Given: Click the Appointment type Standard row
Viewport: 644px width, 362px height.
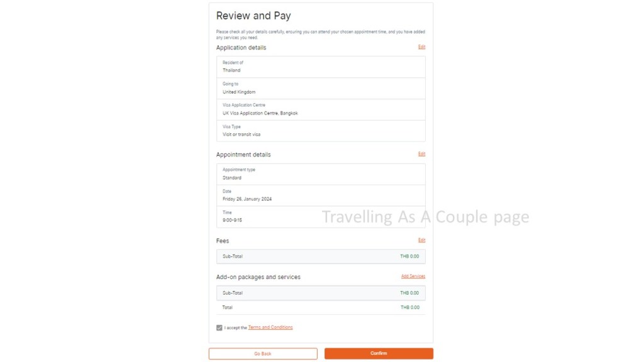Looking at the screenshot, I should tap(321, 174).
